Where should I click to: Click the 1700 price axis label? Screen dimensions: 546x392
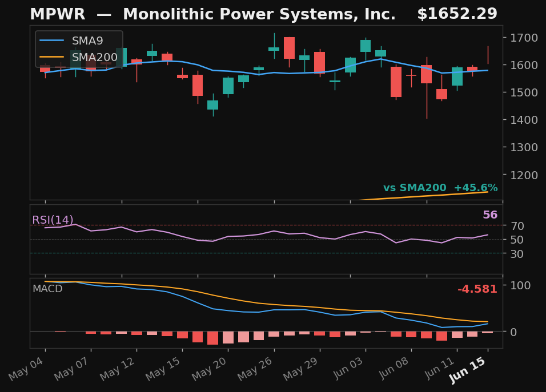click(524, 38)
